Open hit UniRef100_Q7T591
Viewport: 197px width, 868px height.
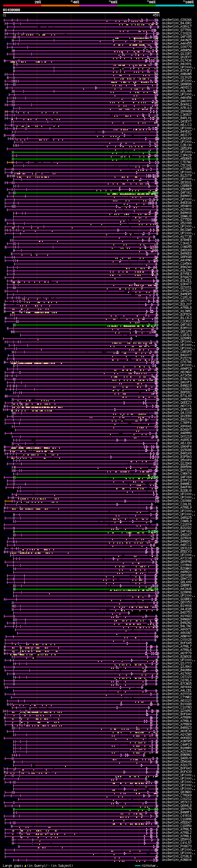click(x=177, y=30)
